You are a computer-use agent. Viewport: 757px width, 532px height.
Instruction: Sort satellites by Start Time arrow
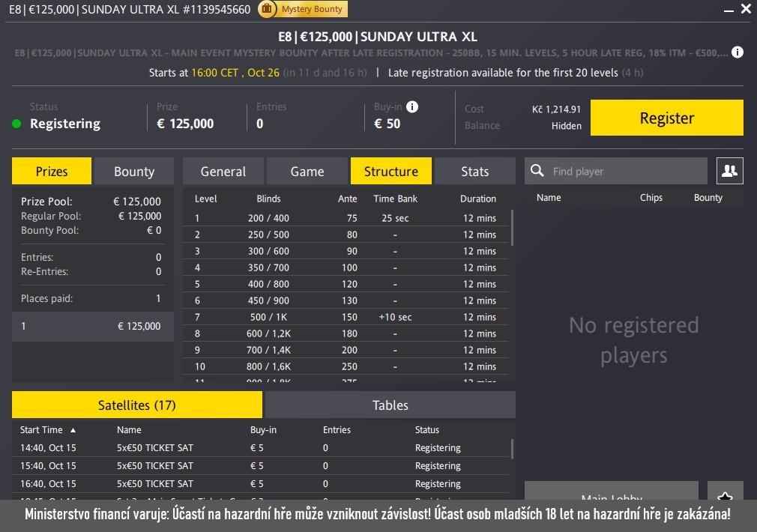[73, 430]
